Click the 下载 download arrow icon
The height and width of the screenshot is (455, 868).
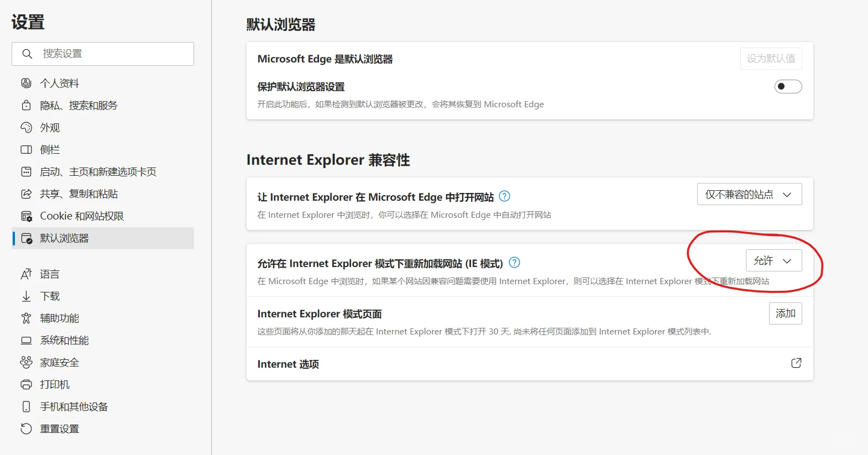(26, 296)
